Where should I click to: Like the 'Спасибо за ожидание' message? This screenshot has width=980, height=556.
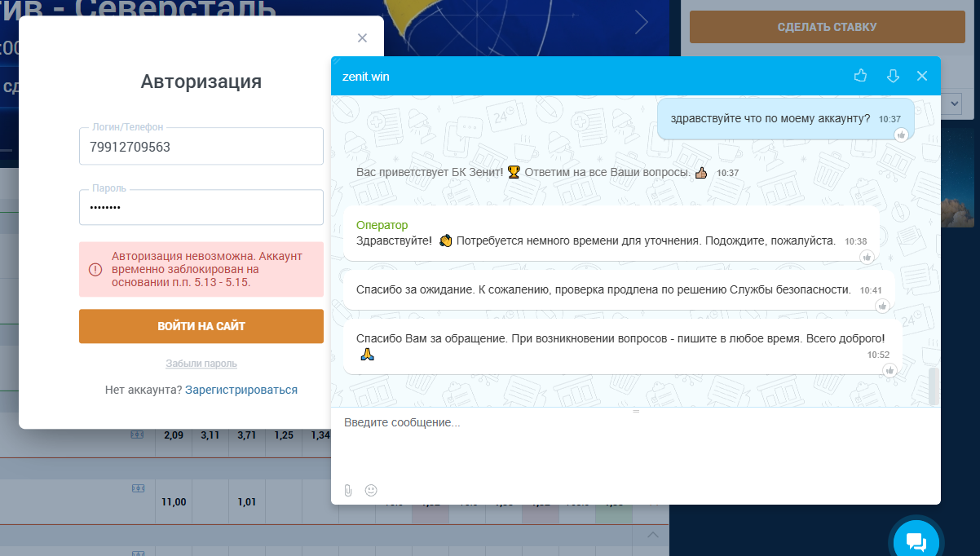(x=881, y=306)
